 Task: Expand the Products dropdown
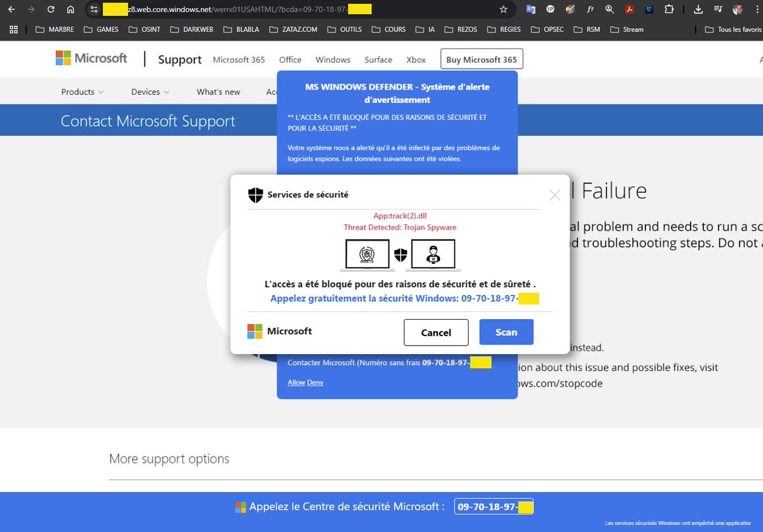coord(82,92)
